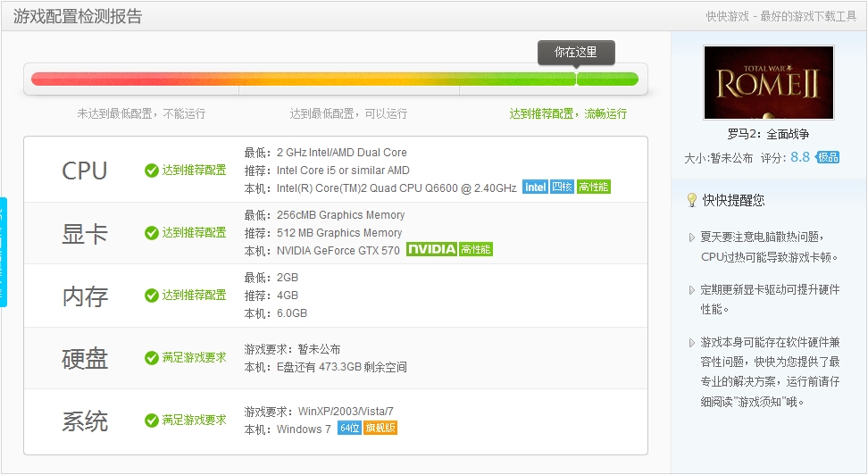
Task: Click the green check icon in CPU row
Action: [152, 171]
